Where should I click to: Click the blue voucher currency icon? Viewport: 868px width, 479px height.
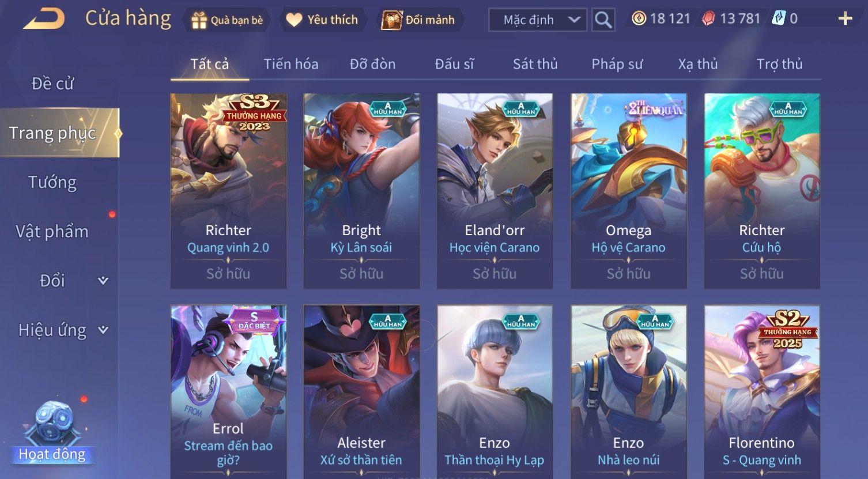pos(778,18)
